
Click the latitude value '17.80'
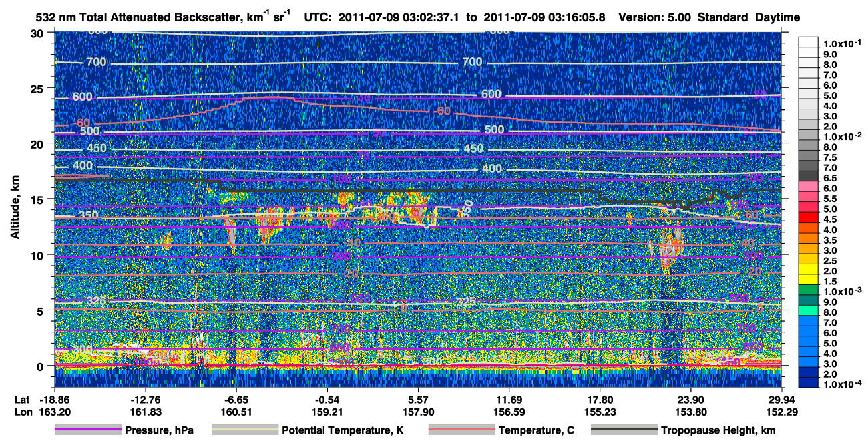[600, 400]
